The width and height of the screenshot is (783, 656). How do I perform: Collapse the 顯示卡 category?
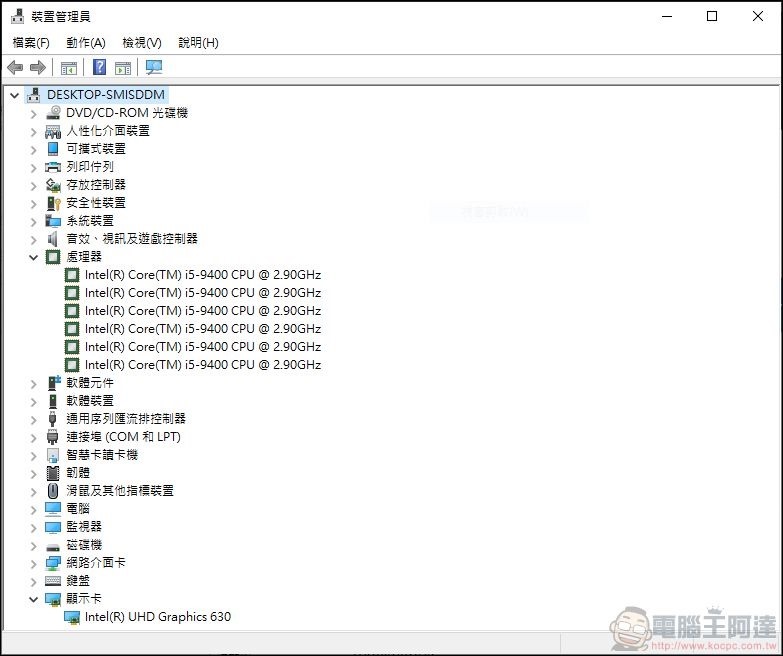pyautogui.click(x=33, y=599)
